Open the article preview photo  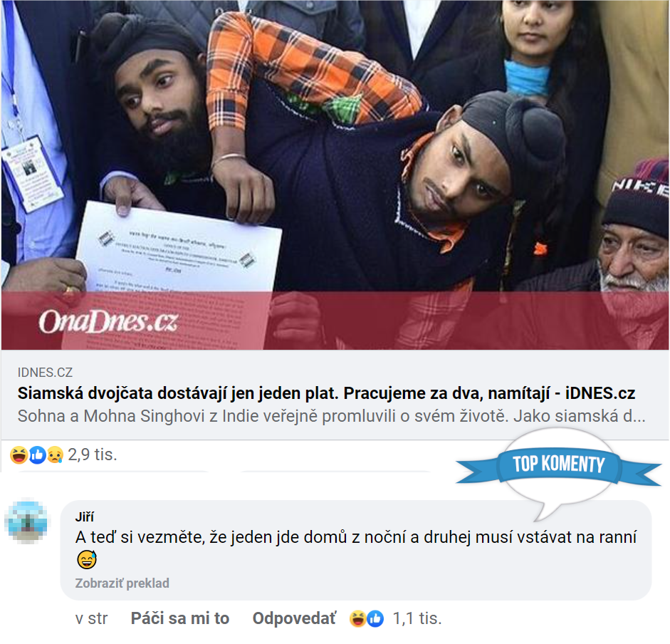point(335,175)
